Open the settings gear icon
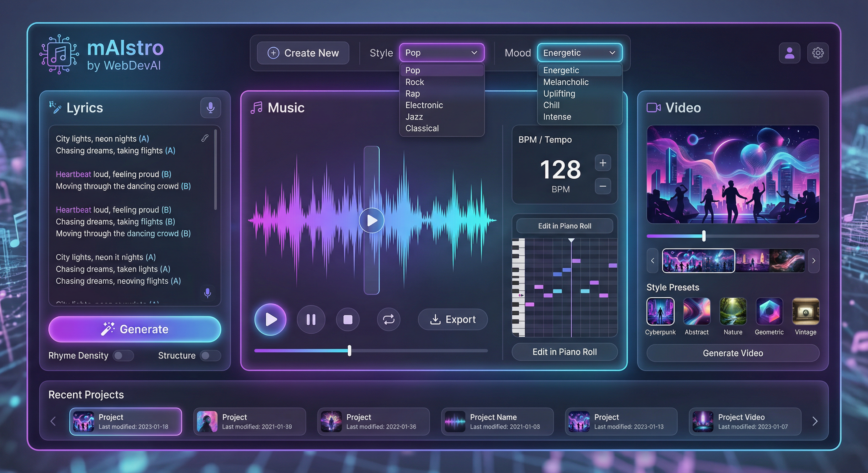 (818, 53)
